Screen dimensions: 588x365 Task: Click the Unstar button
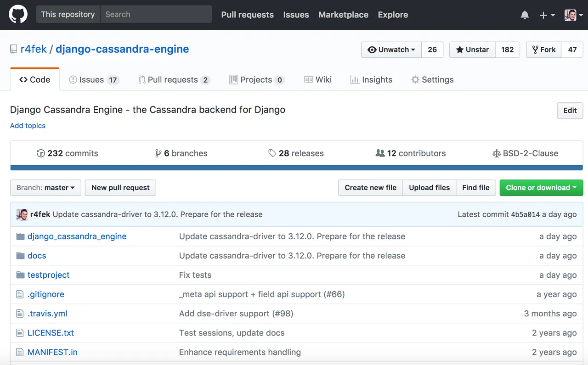coord(472,50)
